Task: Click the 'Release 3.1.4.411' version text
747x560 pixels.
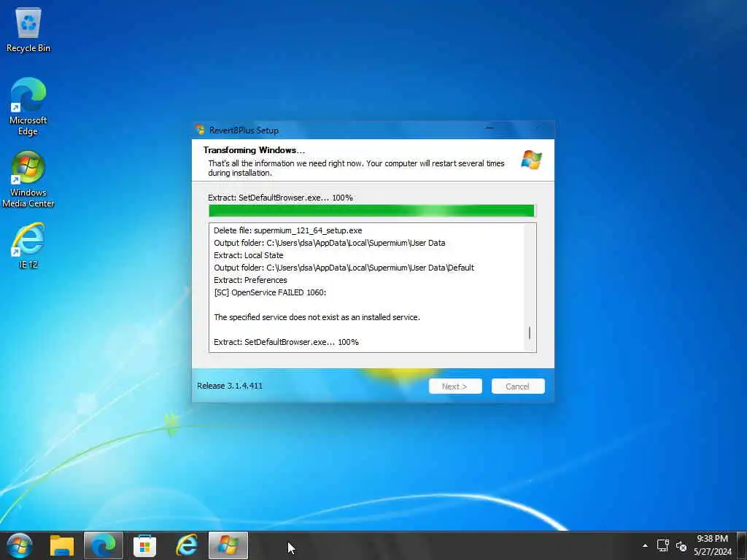Action: point(230,386)
